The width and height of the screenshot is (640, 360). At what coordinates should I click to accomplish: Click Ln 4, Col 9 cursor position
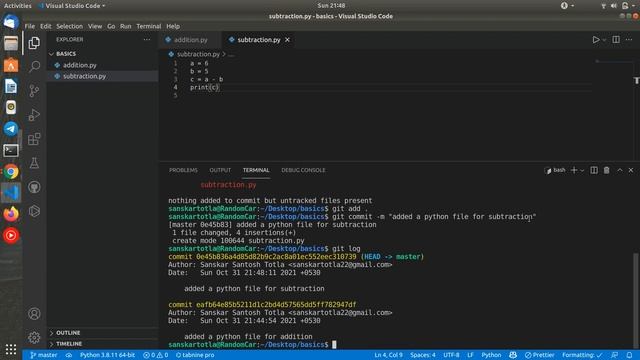click(389, 355)
